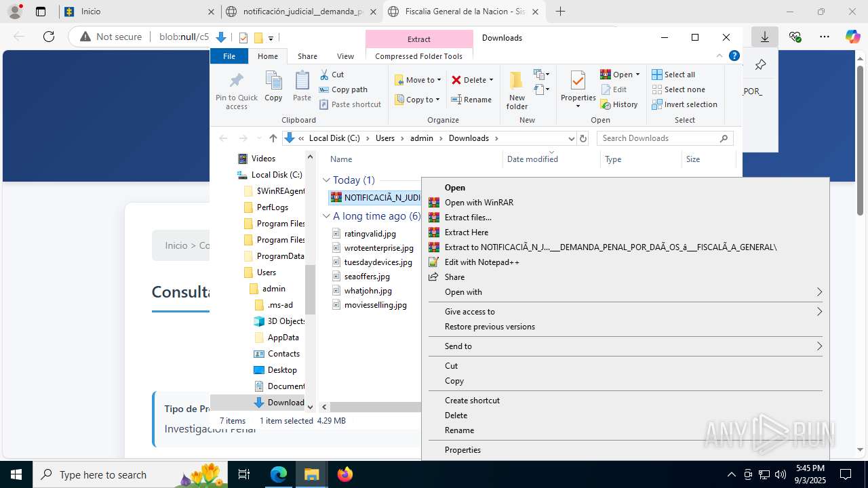Click the Up directory arrow
This screenshot has height=488, width=868.
[273, 138]
